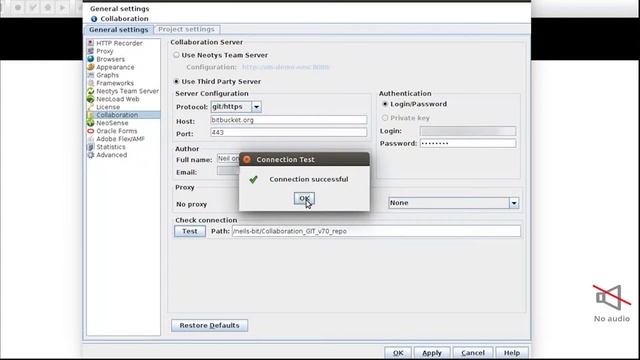This screenshot has width=640, height=360.
Task: Select the Graphs icon in settings list
Action: coord(91,75)
